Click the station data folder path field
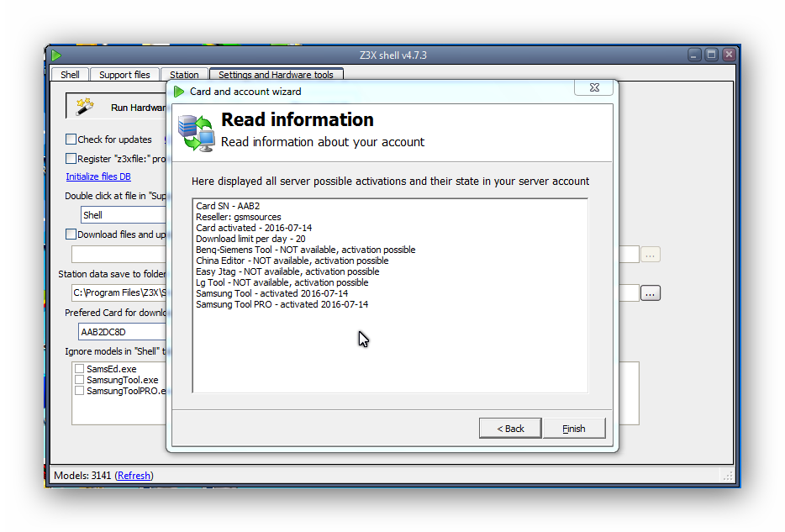785x532 pixels. coord(119,292)
